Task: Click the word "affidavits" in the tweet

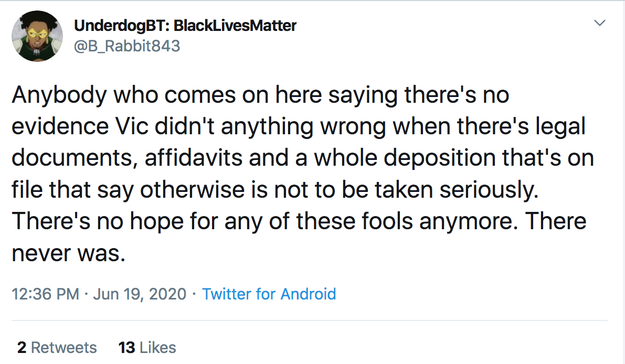Action: click(x=193, y=158)
